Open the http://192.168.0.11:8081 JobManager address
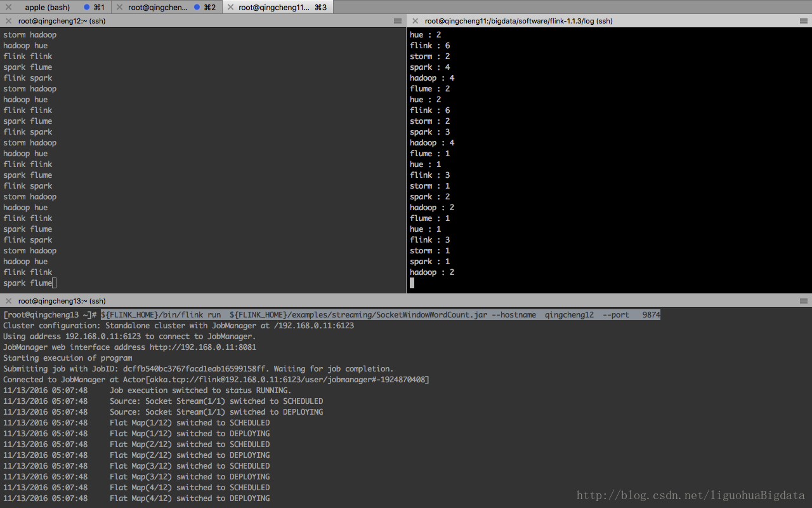This screenshot has width=812, height=508. click(203, 347)
